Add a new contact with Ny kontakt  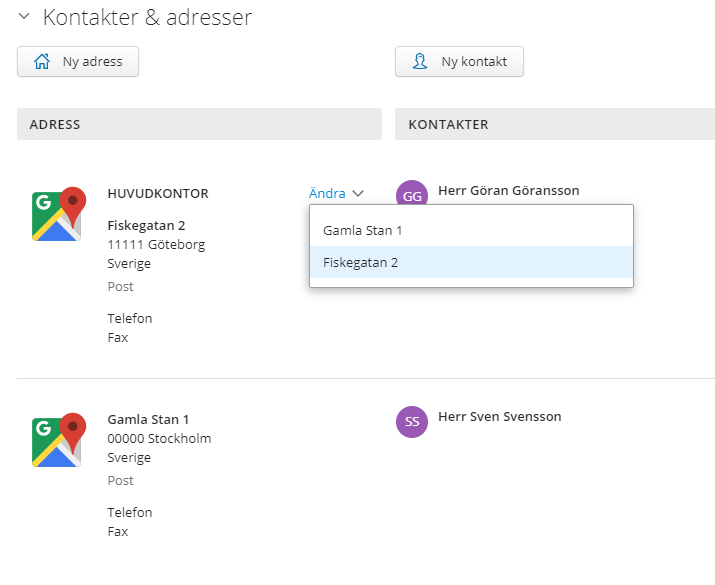[x=459, y=62]
